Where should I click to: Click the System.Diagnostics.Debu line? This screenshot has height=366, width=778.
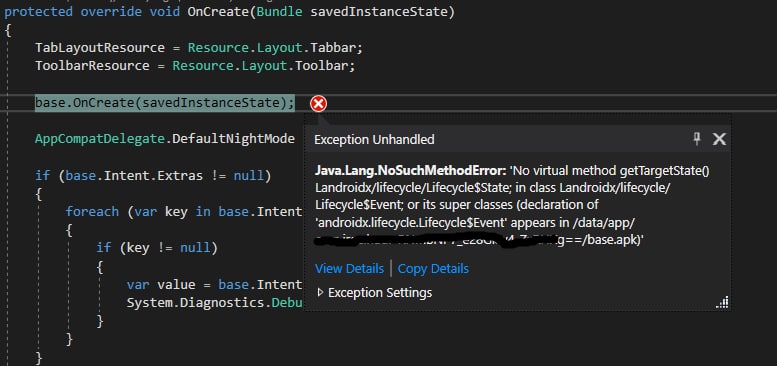214,303
